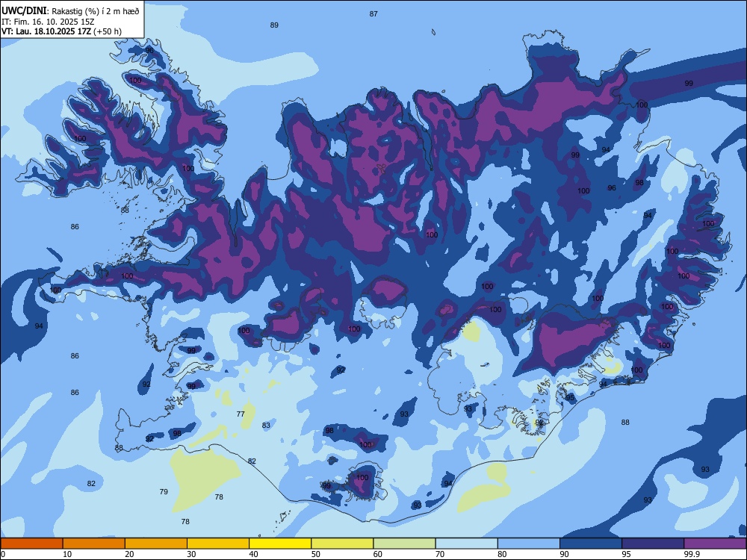Click the map value '89'
The height and width of the screenshot is (560, 747).
(x=274, y=25)
